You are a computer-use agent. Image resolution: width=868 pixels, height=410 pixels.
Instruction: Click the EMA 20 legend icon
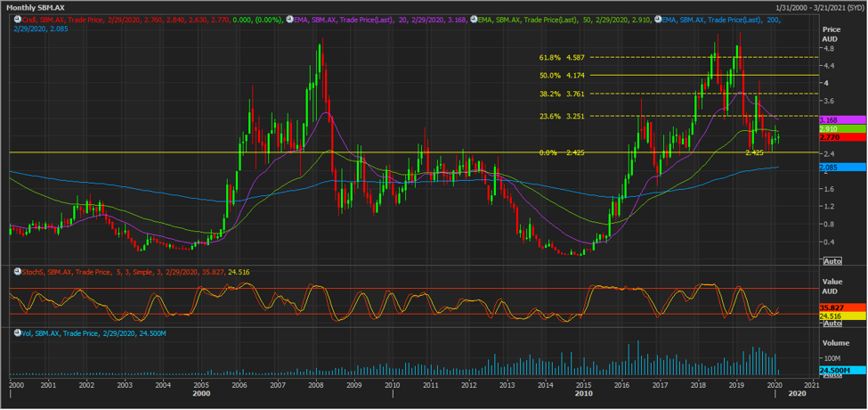(288, 20)
